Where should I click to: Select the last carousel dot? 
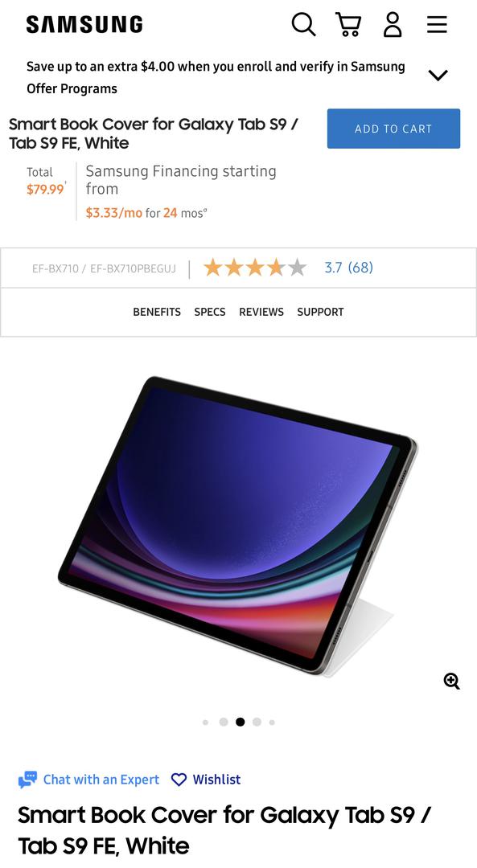272,722
